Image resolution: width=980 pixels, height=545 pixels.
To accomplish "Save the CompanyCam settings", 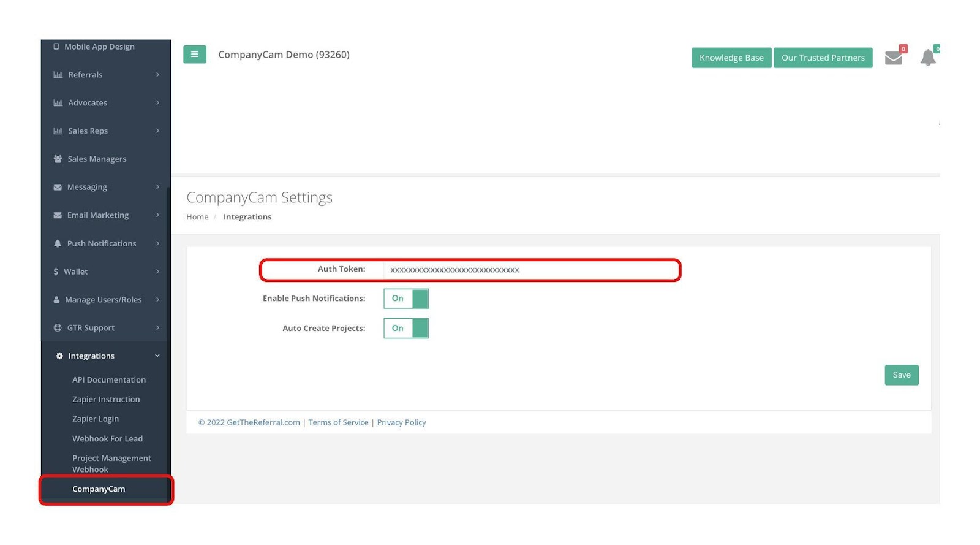I will click(x=902, y=375).
